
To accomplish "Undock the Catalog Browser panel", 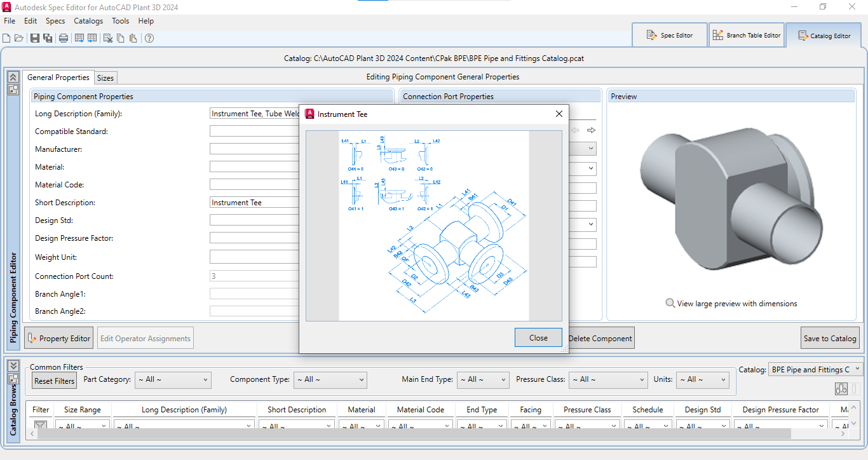I will point(13,378).
